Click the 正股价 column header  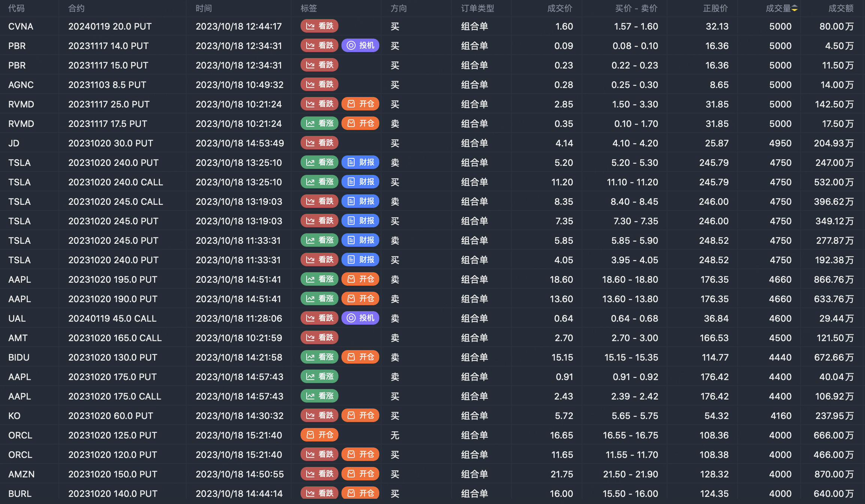click(715, 8)
